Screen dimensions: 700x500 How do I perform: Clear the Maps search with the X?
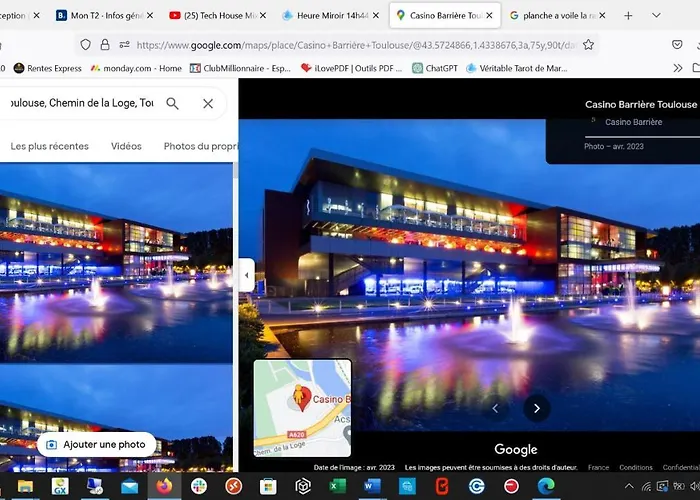[208, 104]
